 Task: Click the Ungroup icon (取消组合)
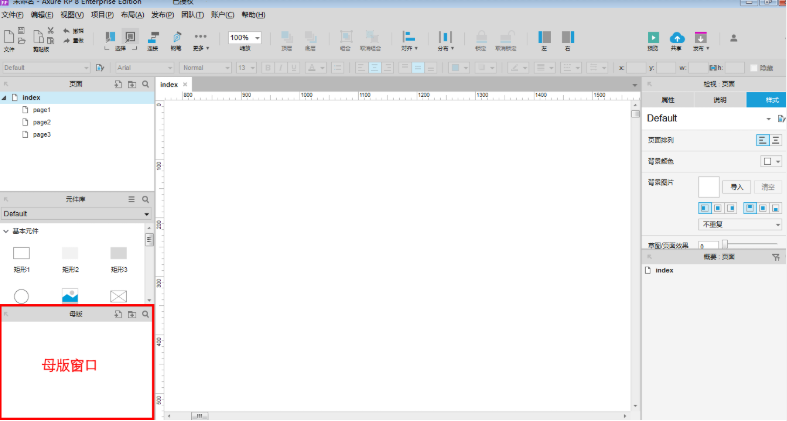click(x=371, y=41)
